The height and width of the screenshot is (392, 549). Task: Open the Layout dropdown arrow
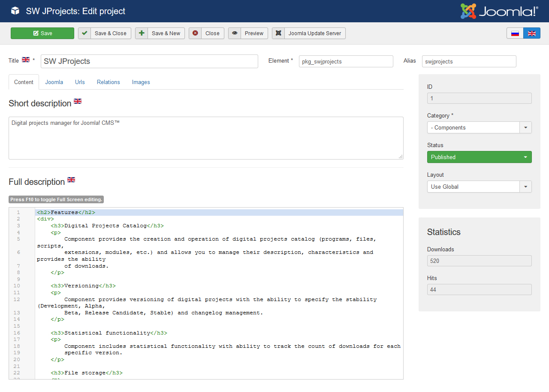(x=526, y=187)
